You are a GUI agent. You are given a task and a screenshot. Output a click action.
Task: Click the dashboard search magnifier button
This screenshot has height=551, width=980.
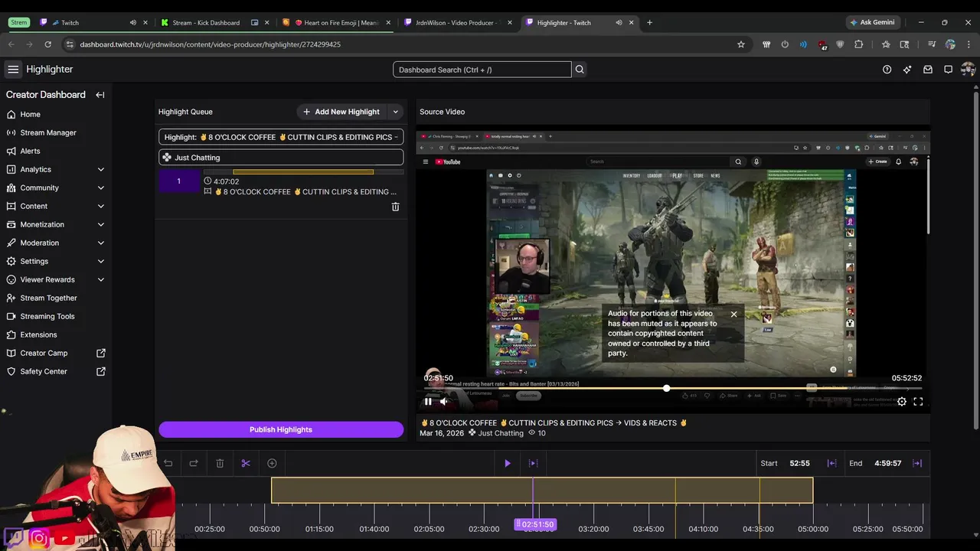(x=580, y=70)
